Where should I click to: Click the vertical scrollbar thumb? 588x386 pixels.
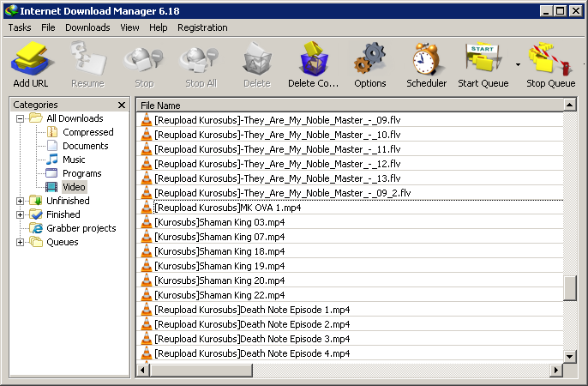click(x=570, y=288)
